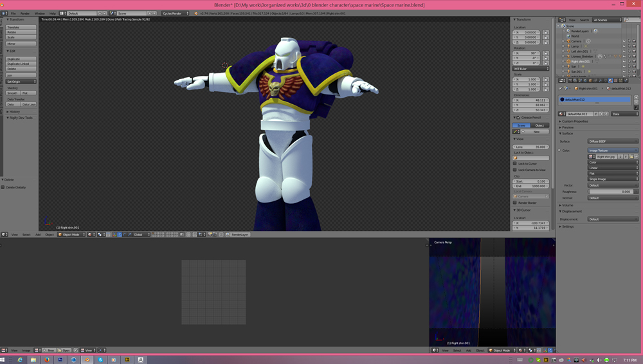Click the outliner search magnifier field

(x=631, y=20)
